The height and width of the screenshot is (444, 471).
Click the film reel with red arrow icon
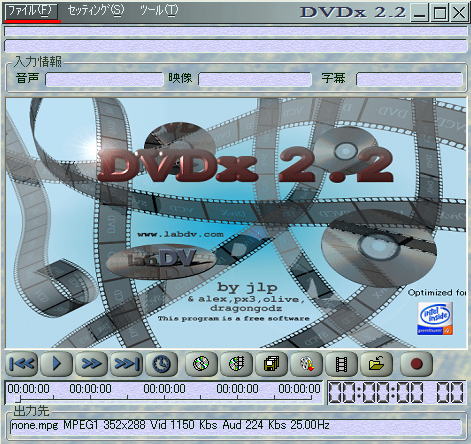[306, 364]
